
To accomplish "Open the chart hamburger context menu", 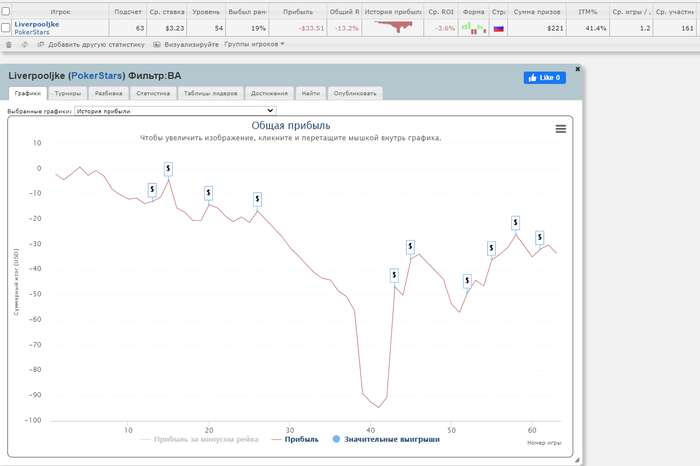I will point(561,129).
